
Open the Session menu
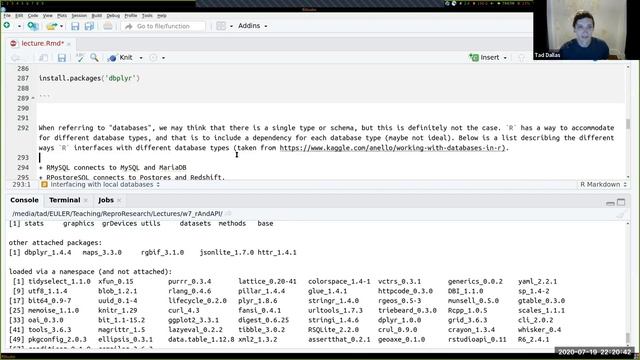pos(79,16)
